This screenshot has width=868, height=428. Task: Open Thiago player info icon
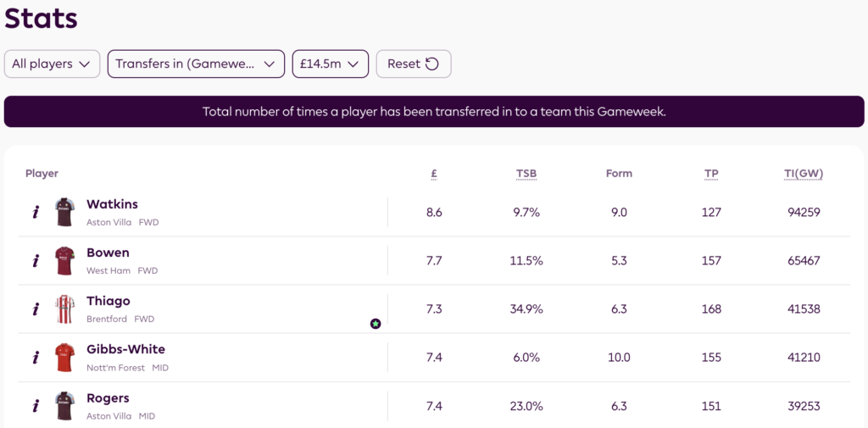(x=36, y=309)
